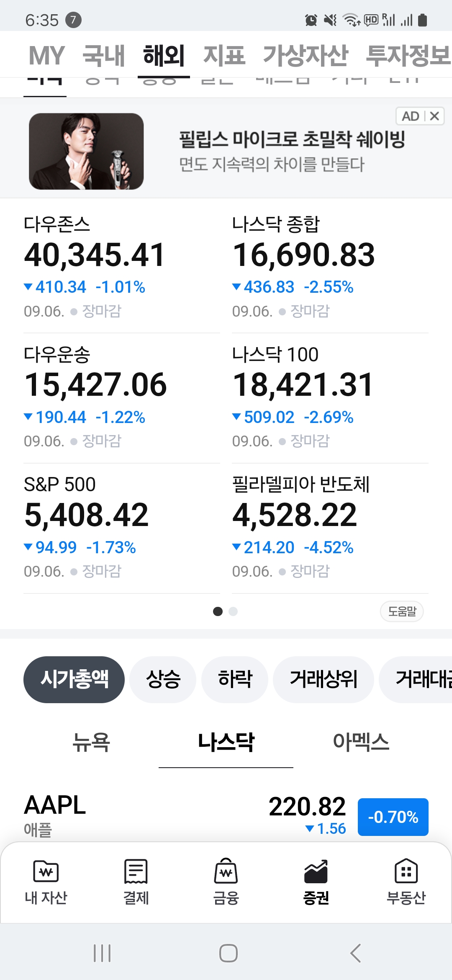452x980 pixels.
Task: Tap the 결제 receipt icon
Action: click(x=136, y=872)
